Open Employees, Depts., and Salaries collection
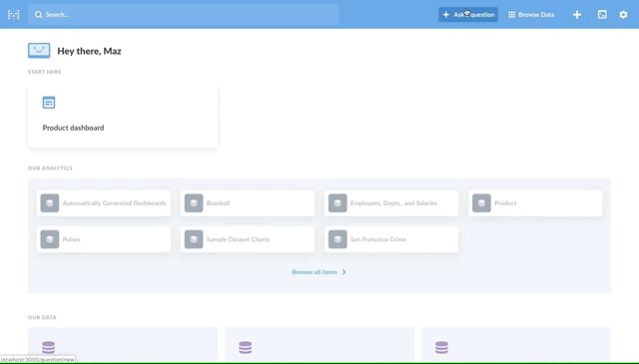This screenshot has width=639, height=364. tap(391, 203)
